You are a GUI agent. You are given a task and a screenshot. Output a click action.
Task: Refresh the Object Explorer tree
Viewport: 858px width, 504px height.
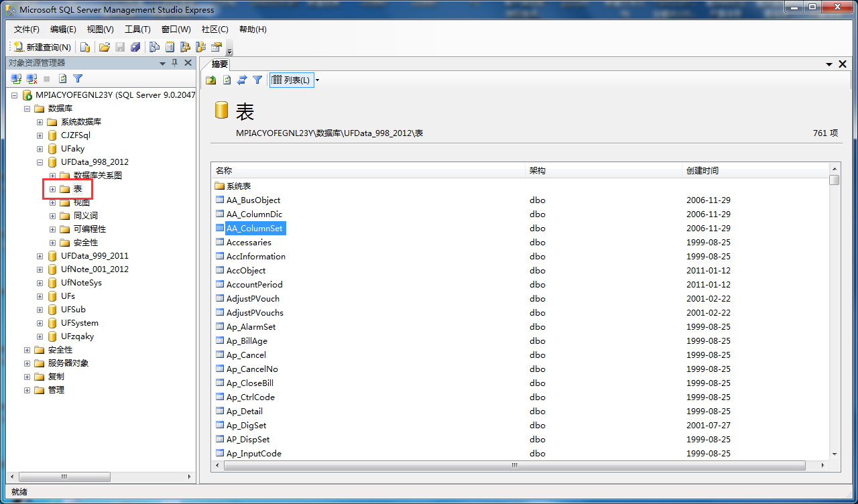click(62, 78)
